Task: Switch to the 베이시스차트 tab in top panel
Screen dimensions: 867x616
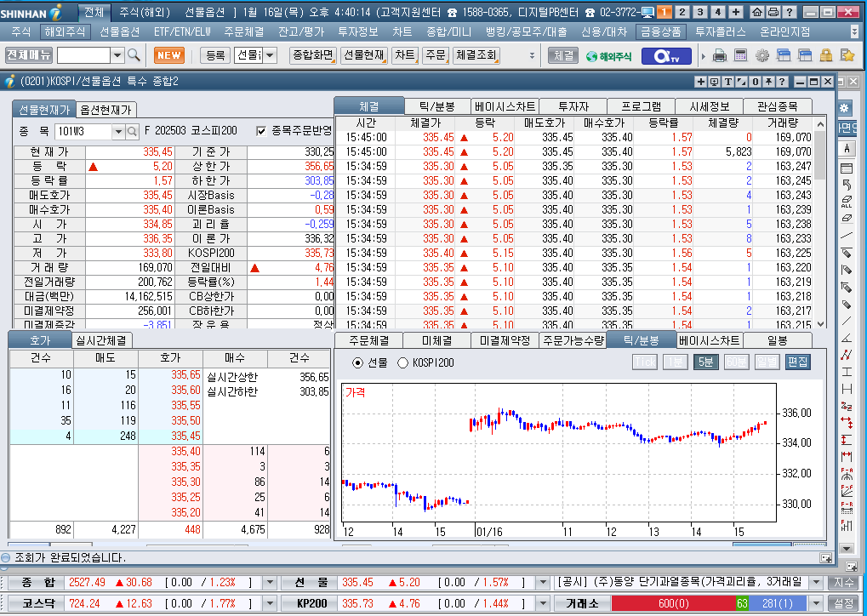Action: click(x=505, y=106)
